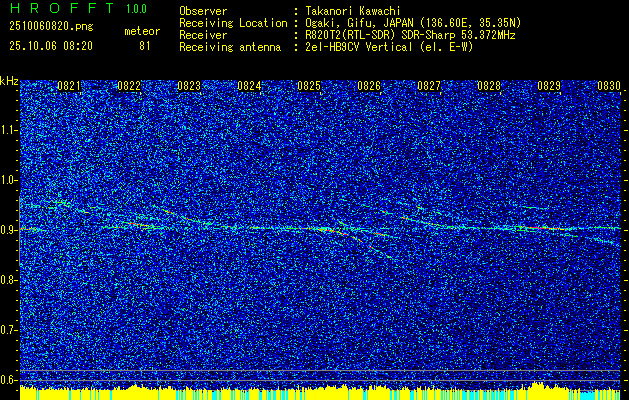Click the meteor count label
Viewport: 629px width, 400px height.
(x=142, y=31)
